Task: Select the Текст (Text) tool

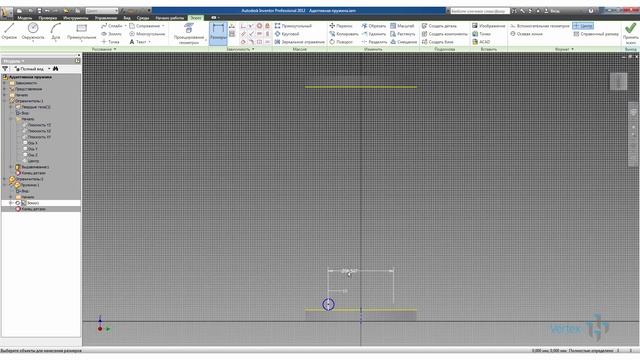Action: tap(138, 42)
